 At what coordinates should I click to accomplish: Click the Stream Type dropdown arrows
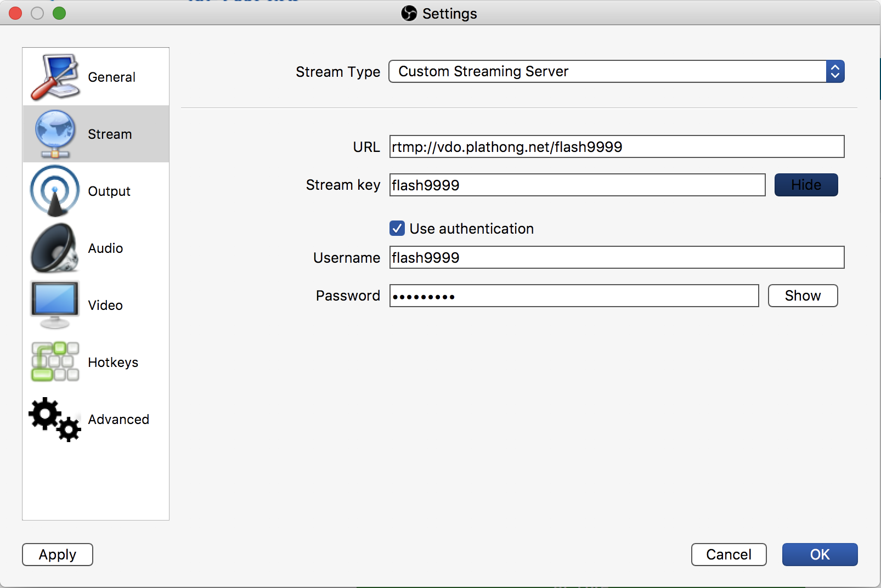pos(835,71)
